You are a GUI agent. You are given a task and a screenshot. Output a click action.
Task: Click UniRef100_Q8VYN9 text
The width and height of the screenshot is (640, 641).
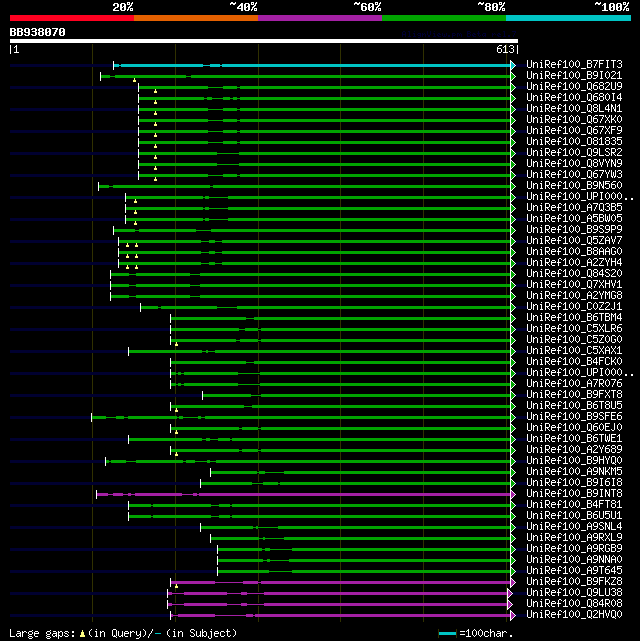(x=574, y=164)
